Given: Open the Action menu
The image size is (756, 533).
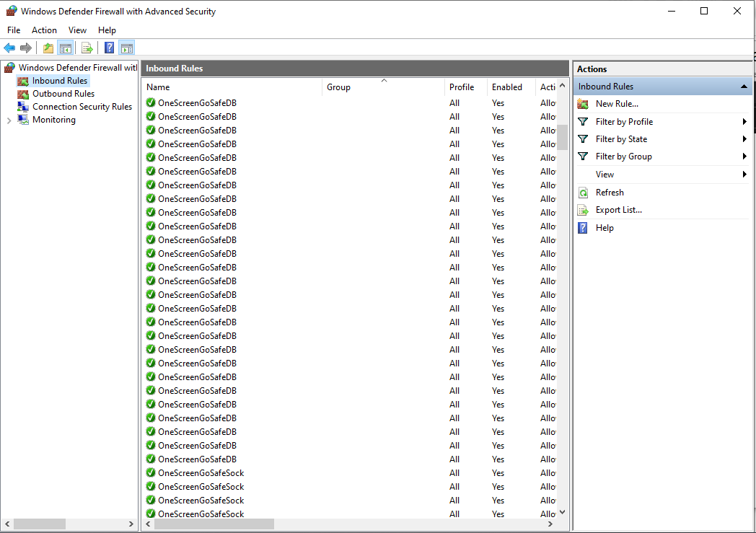Looking at the screenshot, I should point(44,30).
